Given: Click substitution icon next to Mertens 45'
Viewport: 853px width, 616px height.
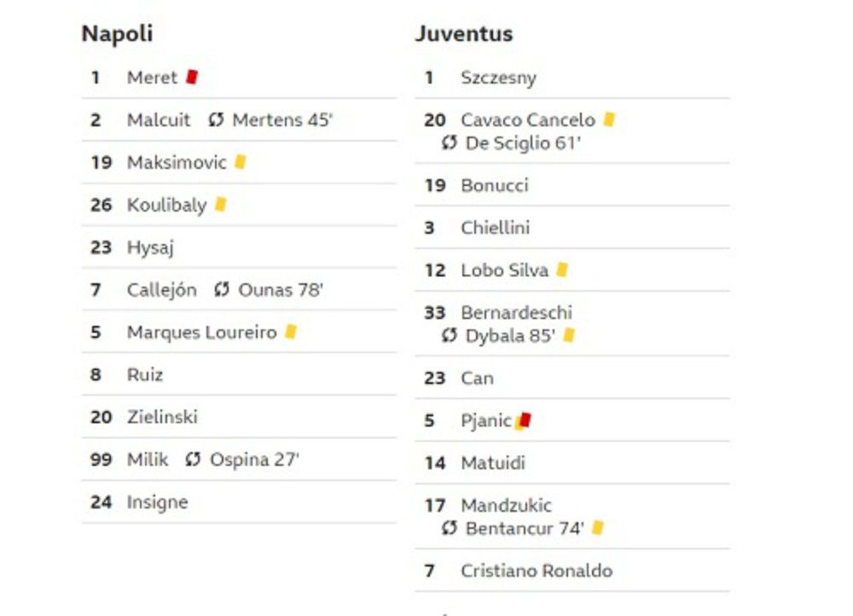Looking at the screenshot, I should (x=216, y=120).
